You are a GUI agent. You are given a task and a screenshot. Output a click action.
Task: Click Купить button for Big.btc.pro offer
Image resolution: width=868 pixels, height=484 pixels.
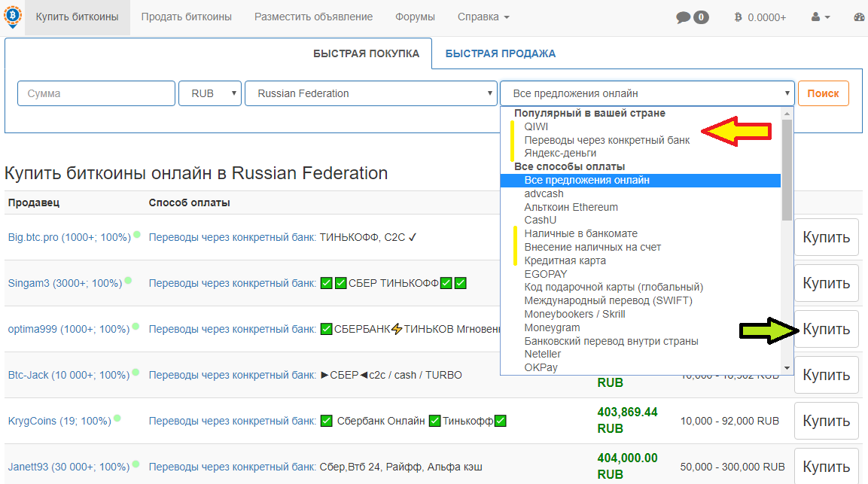[x=826, y=238]
